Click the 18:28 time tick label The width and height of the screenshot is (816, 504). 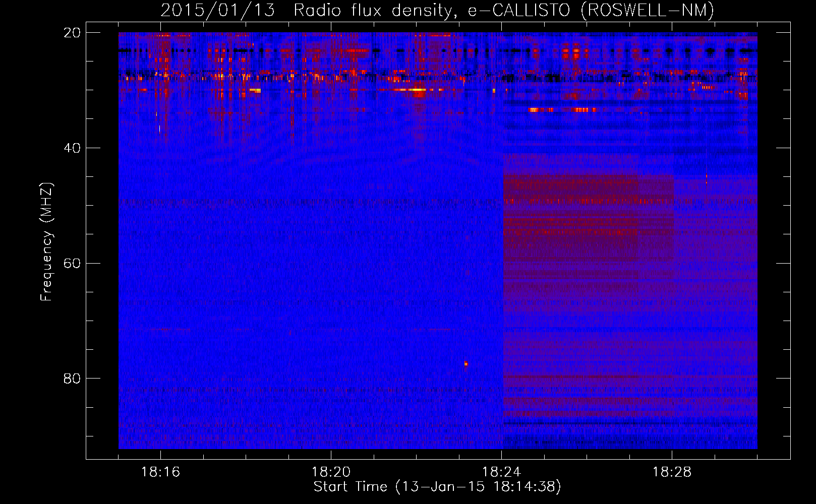[672, 472]
